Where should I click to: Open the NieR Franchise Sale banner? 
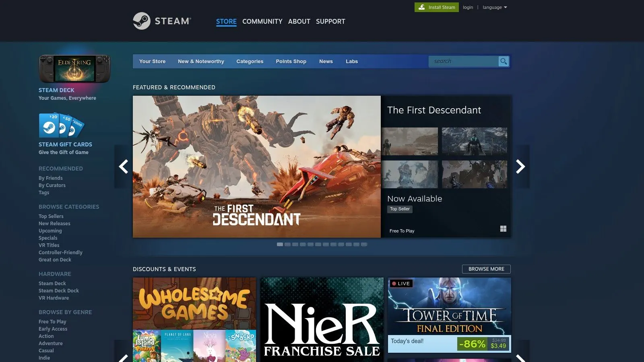(322, 320)
